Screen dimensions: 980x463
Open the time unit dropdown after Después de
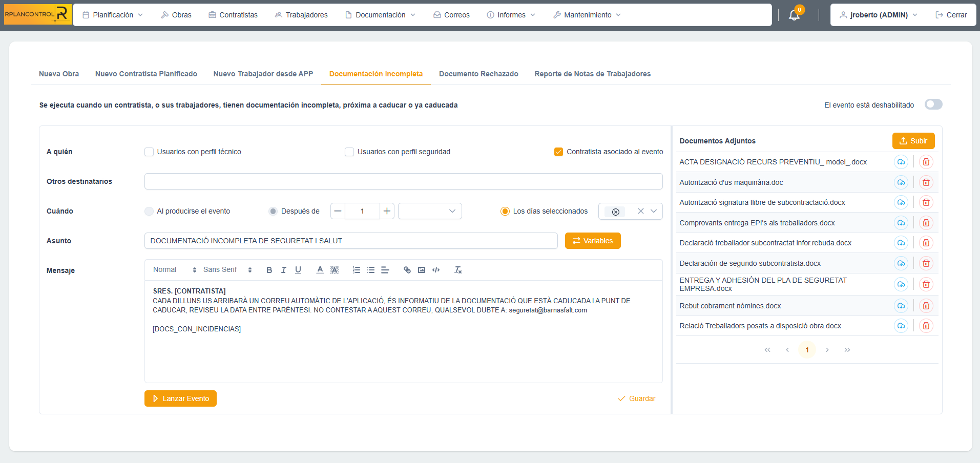tap(429, 211)
